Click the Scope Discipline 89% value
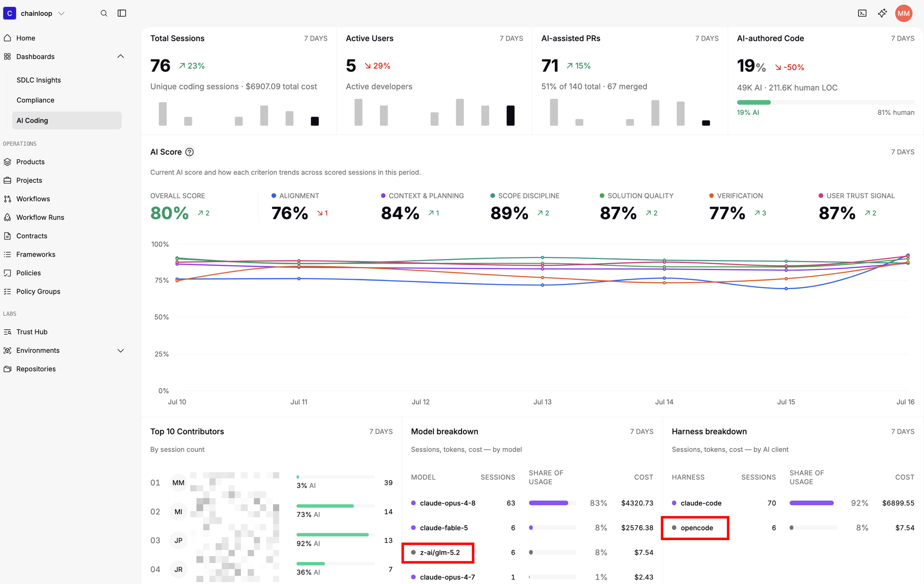 [x=509, y=213]
